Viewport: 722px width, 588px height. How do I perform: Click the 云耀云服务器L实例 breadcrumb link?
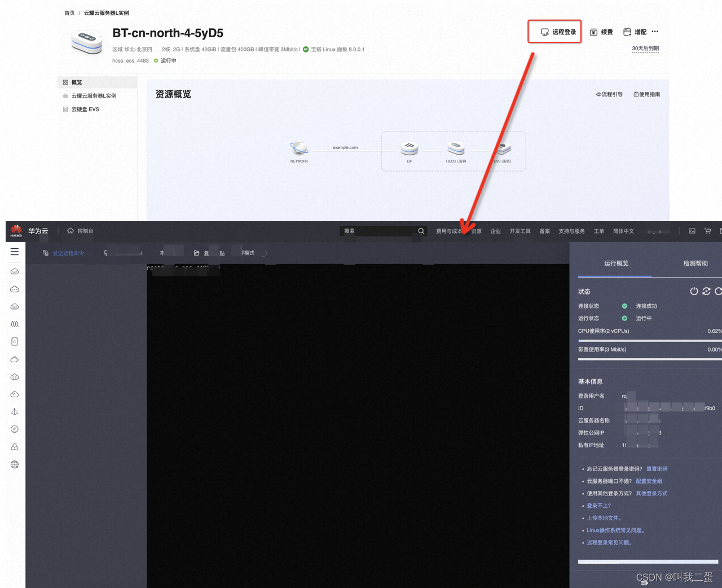[106, 13]
